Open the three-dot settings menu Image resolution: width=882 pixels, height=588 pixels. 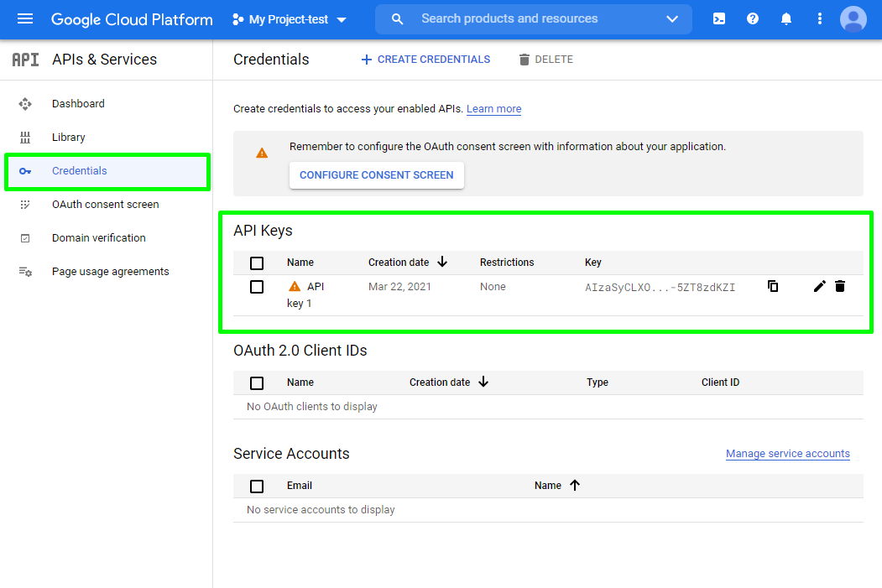[820, 19]
